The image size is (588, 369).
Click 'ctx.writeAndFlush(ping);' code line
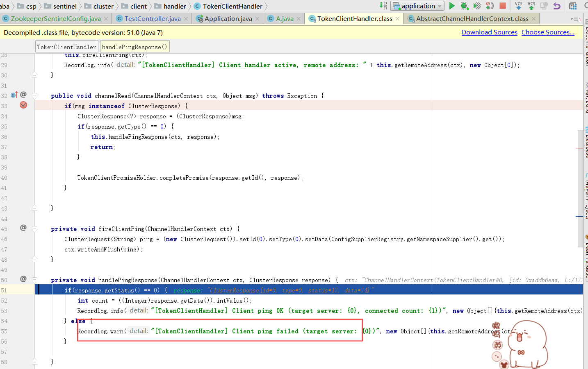point(103,249)
